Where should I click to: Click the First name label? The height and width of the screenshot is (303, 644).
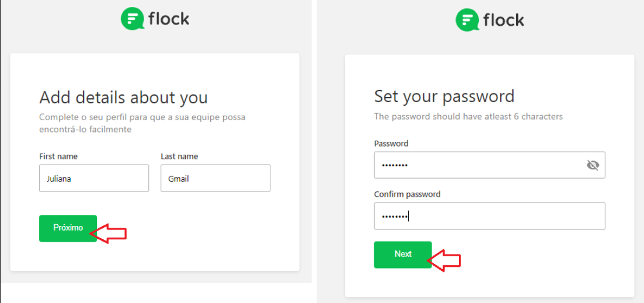click(58, 156)
